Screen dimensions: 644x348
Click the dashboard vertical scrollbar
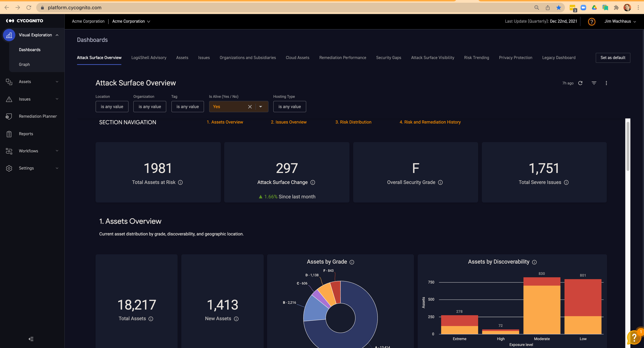click(628, 146)
